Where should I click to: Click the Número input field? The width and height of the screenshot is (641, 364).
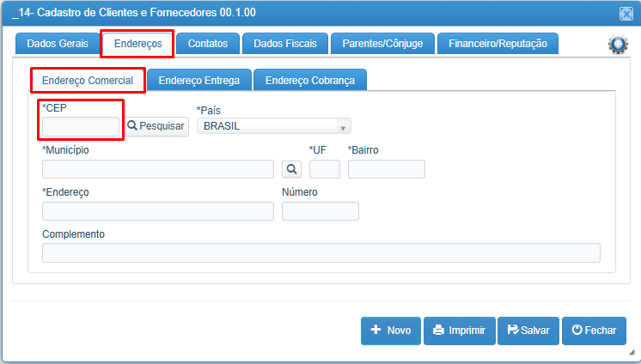tap(320, 211)
